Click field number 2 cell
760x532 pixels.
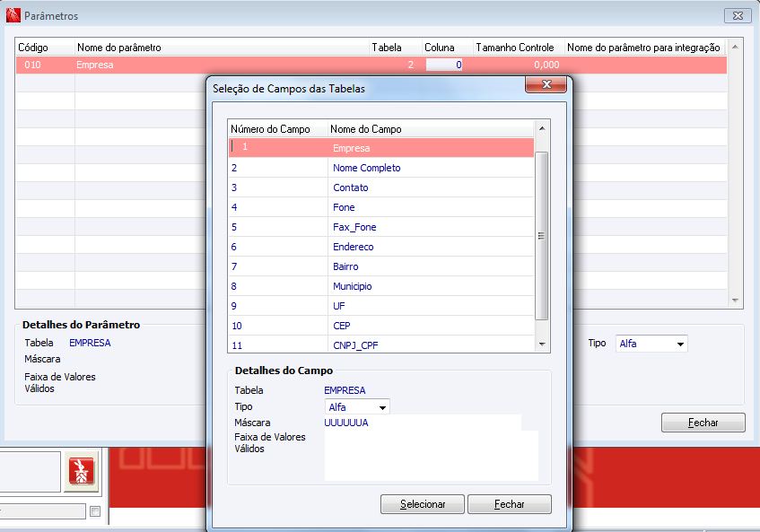click(278, 168)
